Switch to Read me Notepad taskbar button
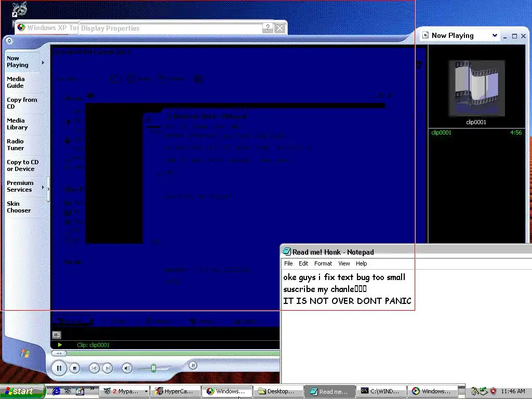The height and width of the screenshot is (399, 532). pyautogui.click(x=330, y=391)
